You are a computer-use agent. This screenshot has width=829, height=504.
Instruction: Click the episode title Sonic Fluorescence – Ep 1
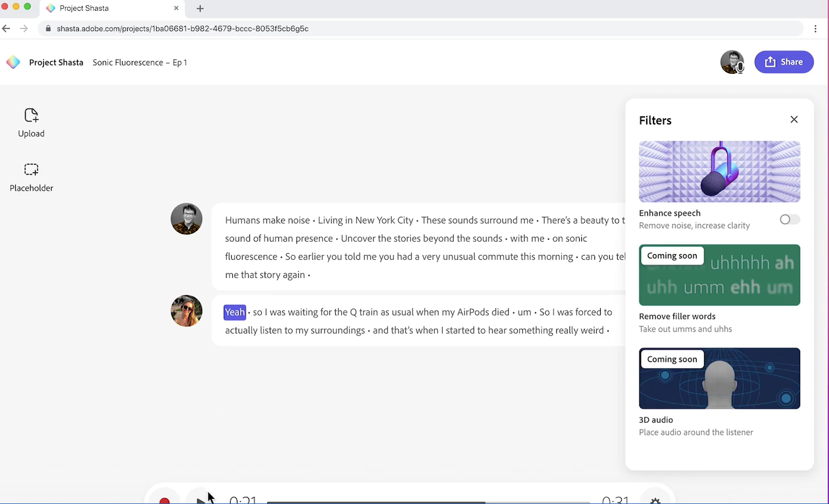pos(140,62)
